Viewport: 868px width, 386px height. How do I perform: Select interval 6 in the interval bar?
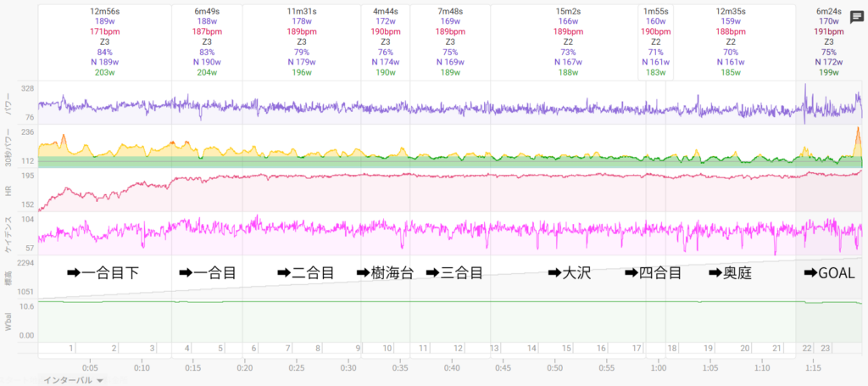coord(254,349)
